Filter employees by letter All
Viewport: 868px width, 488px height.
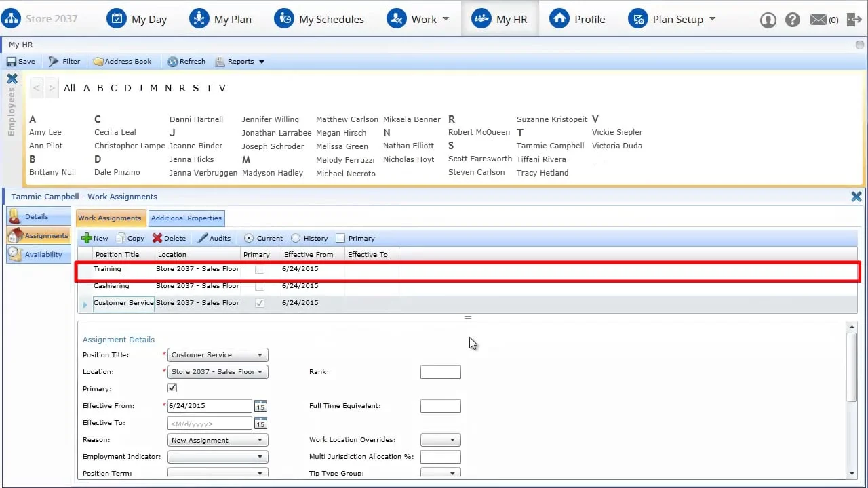pos(69,88)
